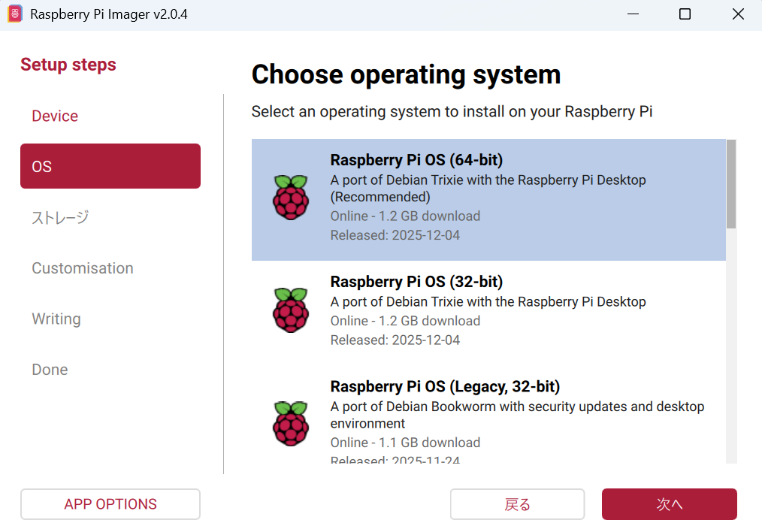Maximize the Raspberry Pi Imager window

coord(685,15)
